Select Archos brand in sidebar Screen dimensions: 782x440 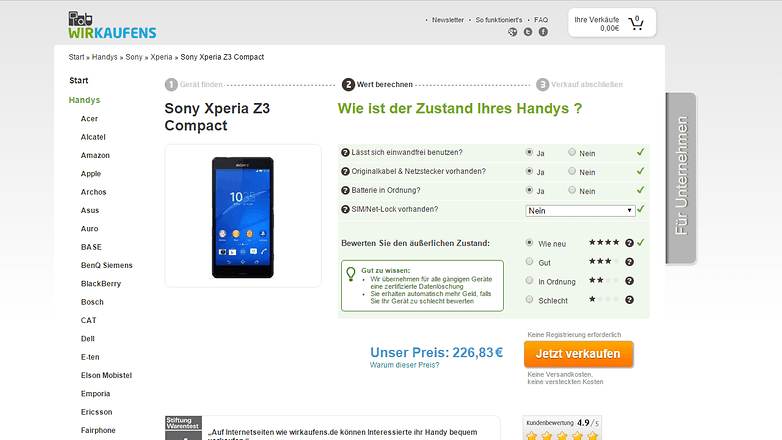click(x=94, y=192)
